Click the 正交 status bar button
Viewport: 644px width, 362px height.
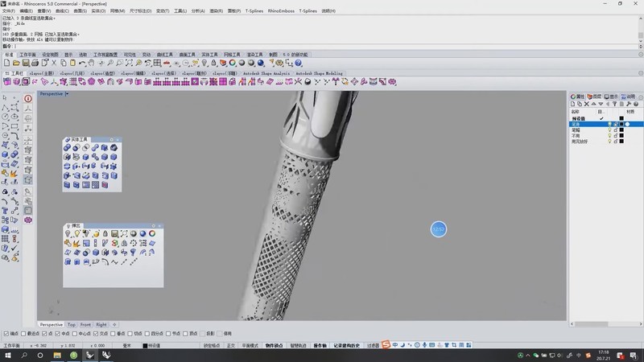231,345
